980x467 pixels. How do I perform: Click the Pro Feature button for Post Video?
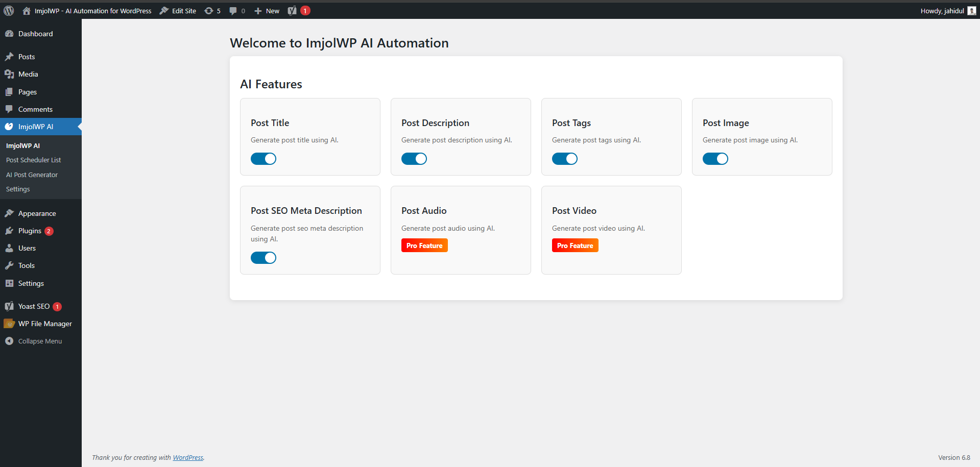(x=575, y=245)
